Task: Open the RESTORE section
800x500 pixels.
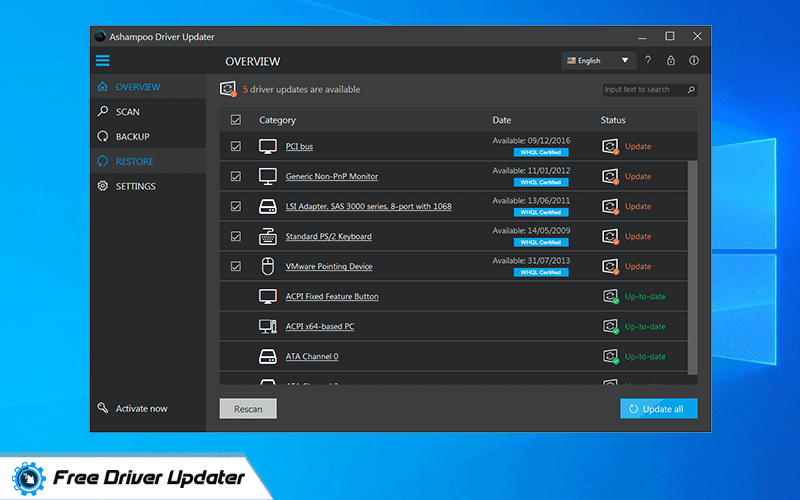Action: [148, 161]
